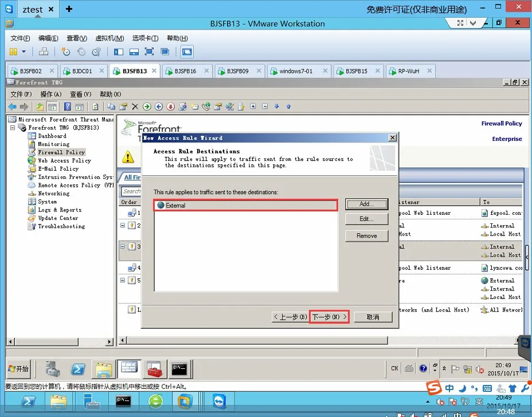
Task: Select Troubleshooting tree node
Action: pyautogui.click(x=61, y=226)
